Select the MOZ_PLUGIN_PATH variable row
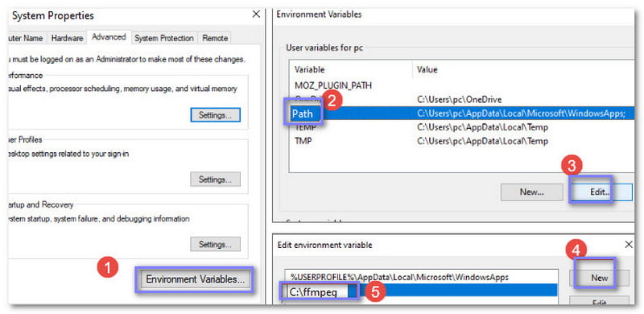 click(x=461, y=85)
